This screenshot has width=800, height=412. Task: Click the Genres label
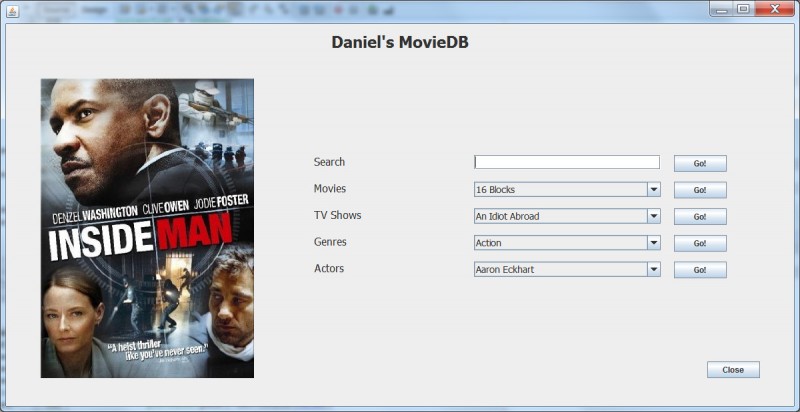coord(330,241)
